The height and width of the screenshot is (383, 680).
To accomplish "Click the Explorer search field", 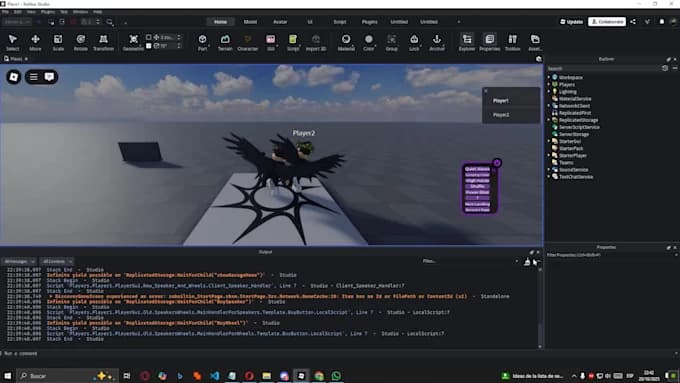I will (603, 69).
